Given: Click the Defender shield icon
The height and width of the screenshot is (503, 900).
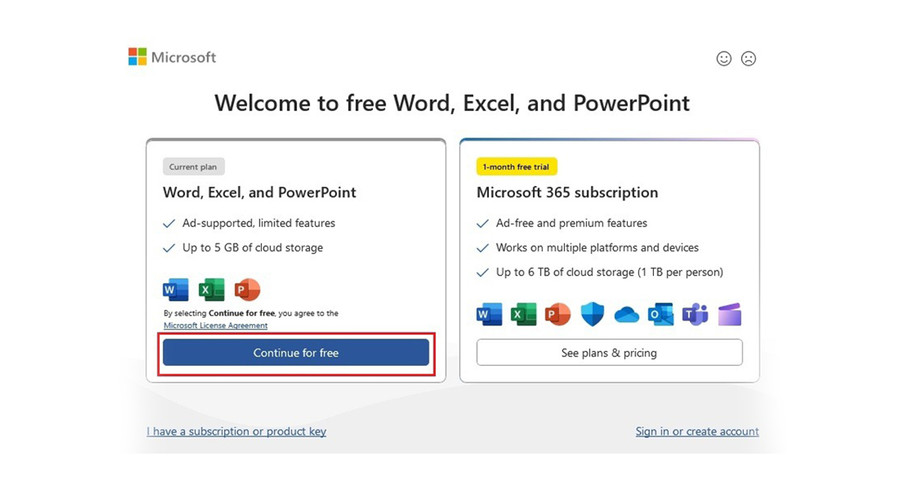Looking at the screenshot, I should [592, 314].
